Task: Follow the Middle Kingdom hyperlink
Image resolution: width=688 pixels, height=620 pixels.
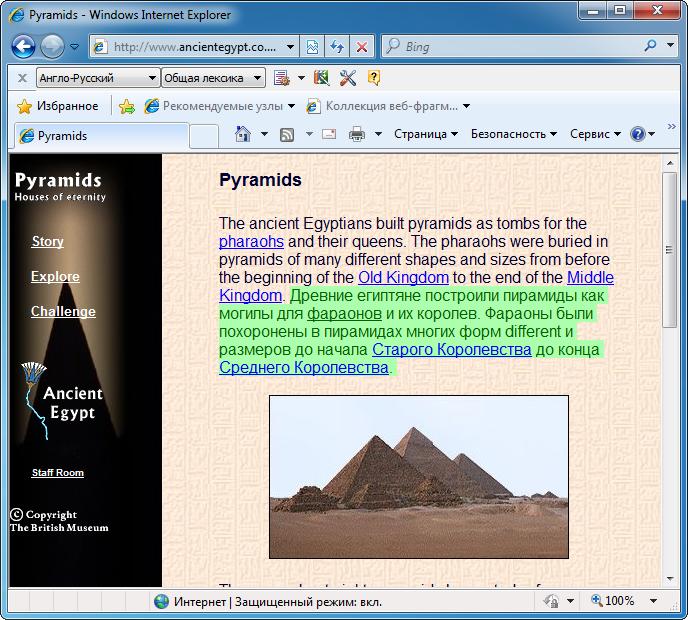Action: 590,277
